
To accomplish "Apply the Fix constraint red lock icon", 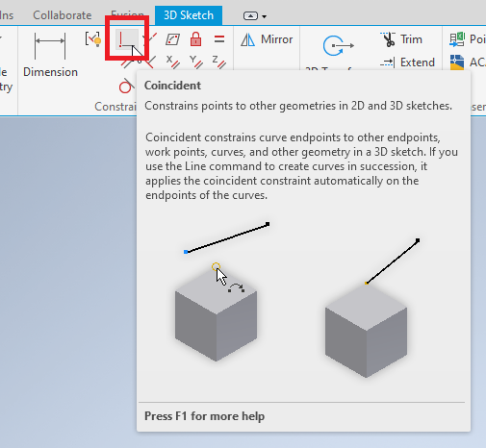I will [195, 39].
